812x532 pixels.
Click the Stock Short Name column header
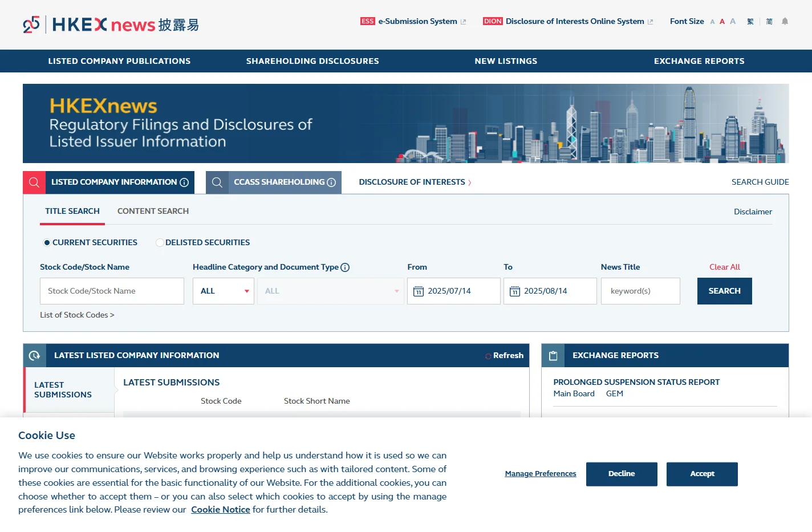tap(317, 401)
